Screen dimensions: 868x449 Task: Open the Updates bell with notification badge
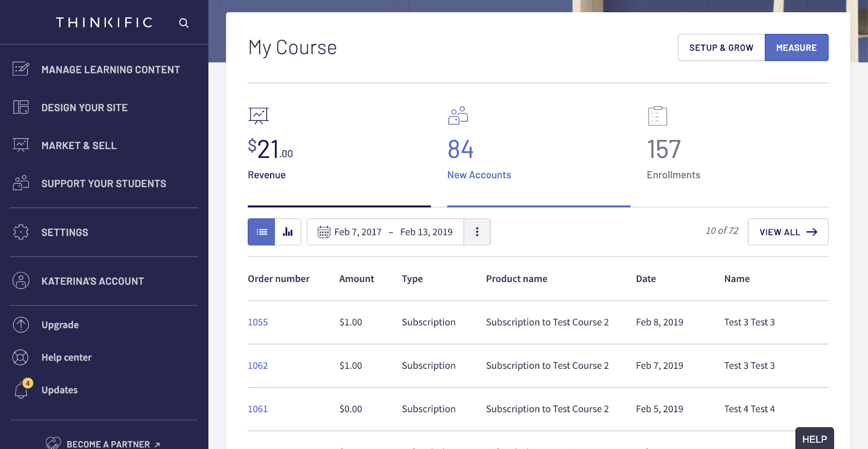(20, 390)
